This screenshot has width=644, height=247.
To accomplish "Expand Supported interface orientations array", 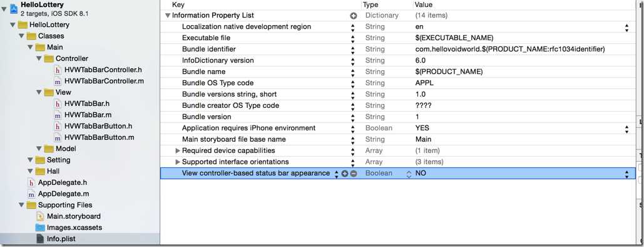I will coord(178,162).
